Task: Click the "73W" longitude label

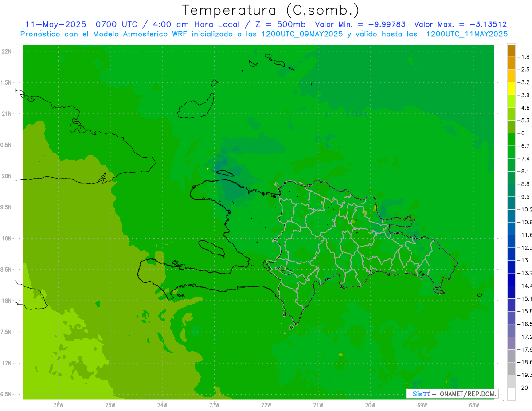Action: [214, 405]
